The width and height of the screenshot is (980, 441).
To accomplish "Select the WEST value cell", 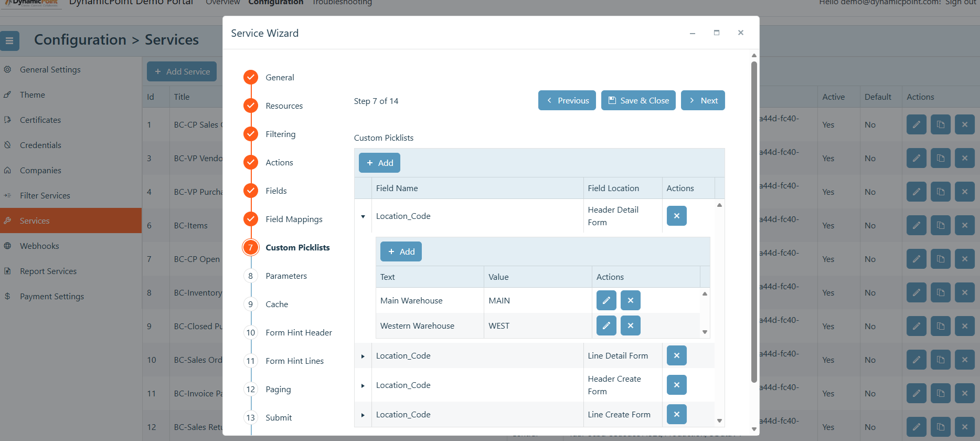I will click(x=538, y=325).
